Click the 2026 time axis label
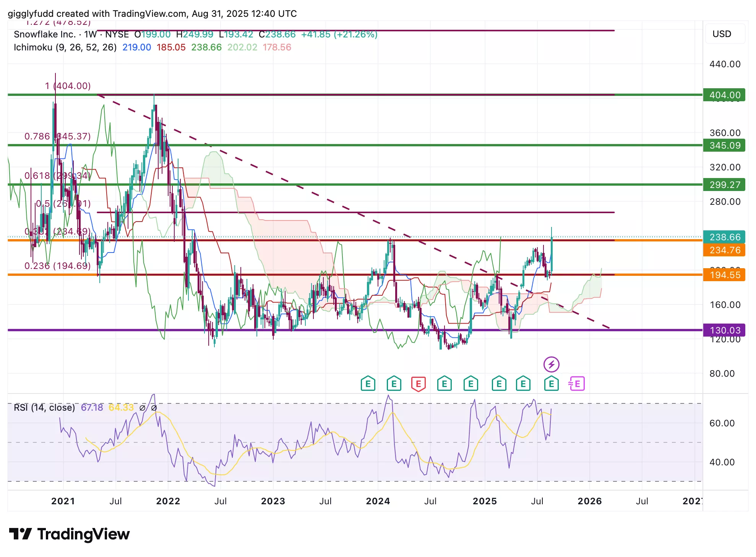Image resolution: width=756 pixels, height=557 pixels. 589,501
